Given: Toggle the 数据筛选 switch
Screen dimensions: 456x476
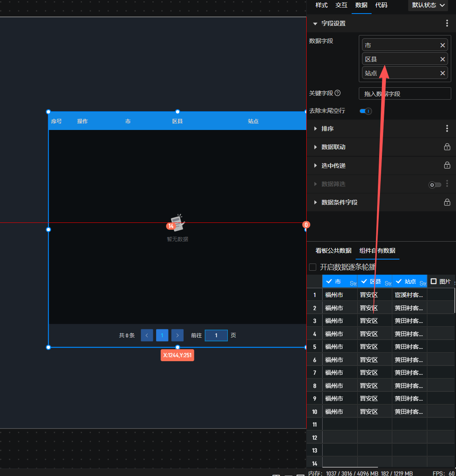Looking at the screenshot, I should (x=434, y=185).
